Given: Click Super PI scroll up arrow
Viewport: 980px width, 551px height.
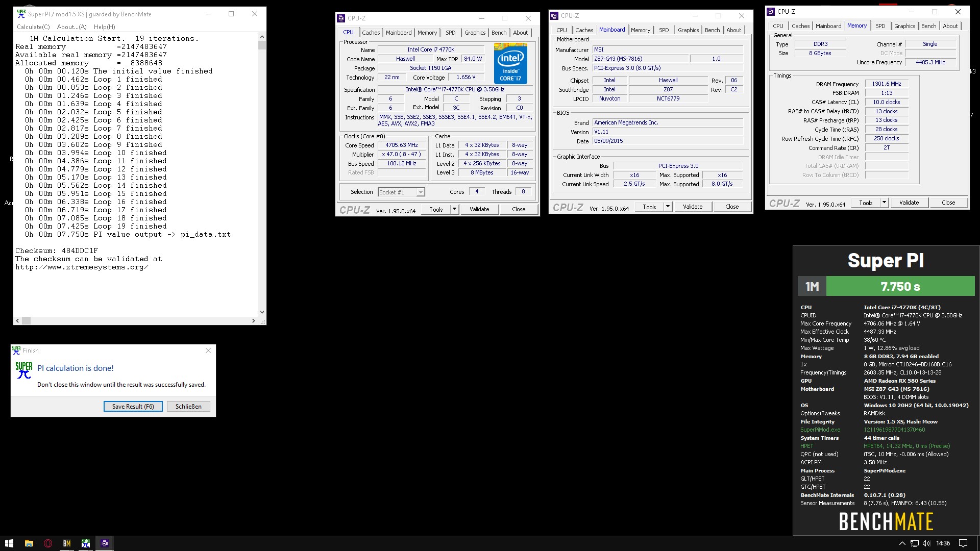Looking at the screenshot, I should [262, 37].
